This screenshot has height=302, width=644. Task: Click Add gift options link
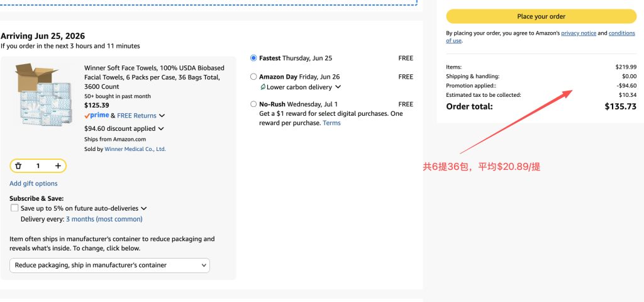coord(34,184)
